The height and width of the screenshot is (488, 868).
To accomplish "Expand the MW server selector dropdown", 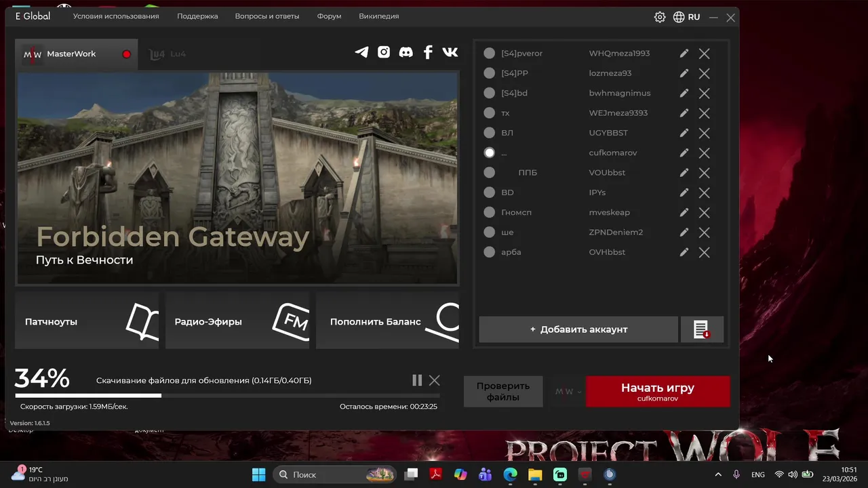I will click(568, 392).
